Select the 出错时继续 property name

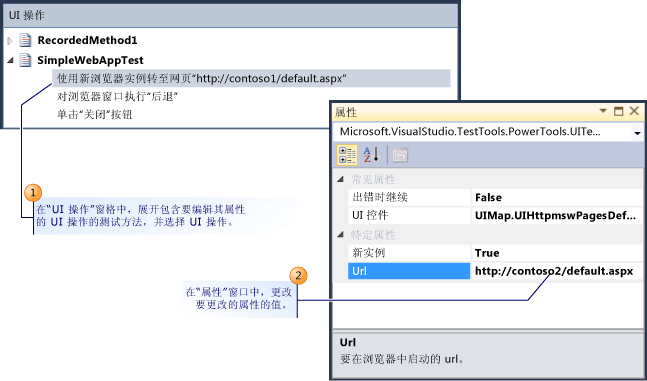[409, 197]
